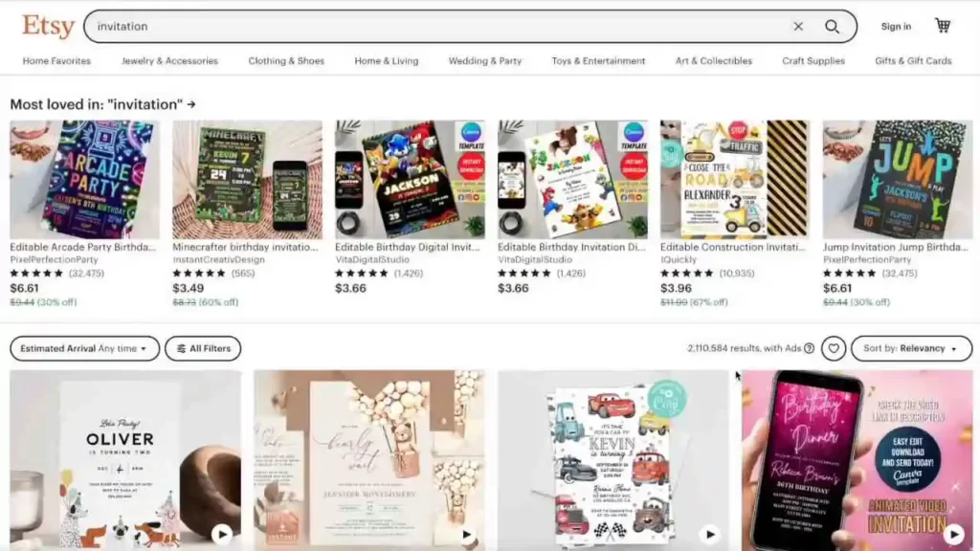The width and height of the screenshot is (980, 551).
Task: Open the Kevin cars party invitation image
Action: point(613,460)
